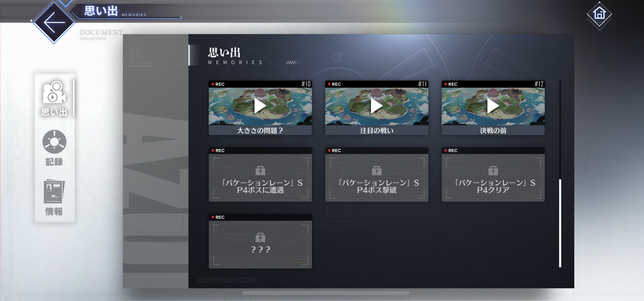
Task: Click the 決戦の前 title label
Action: [493, 131]
